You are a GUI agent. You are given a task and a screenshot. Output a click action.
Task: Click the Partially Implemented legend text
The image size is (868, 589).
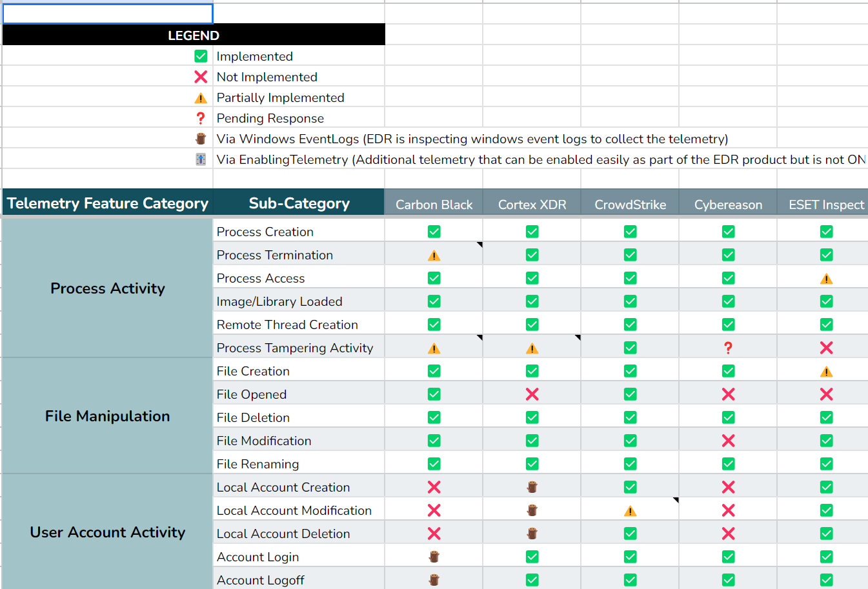280,97
